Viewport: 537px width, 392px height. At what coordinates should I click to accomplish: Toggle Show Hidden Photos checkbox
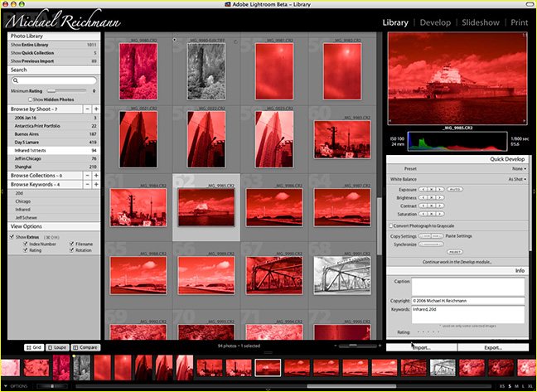click(x=30, y=99)
